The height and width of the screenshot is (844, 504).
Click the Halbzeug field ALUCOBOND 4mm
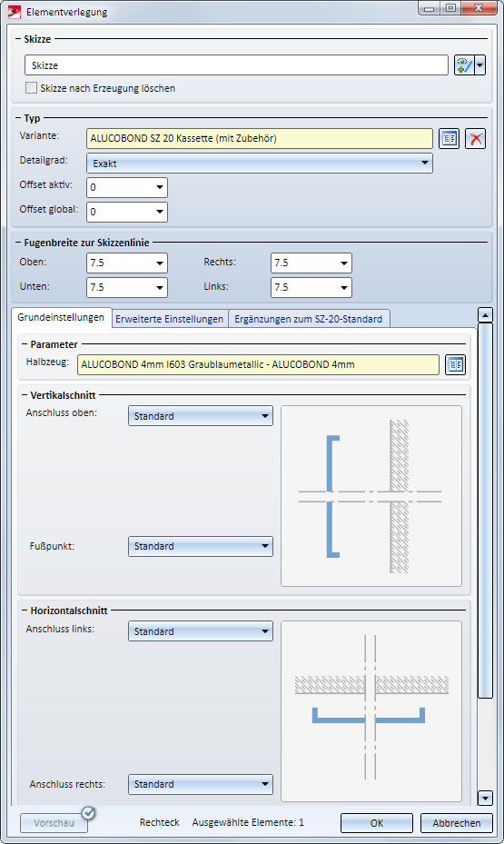click(258, 364)
